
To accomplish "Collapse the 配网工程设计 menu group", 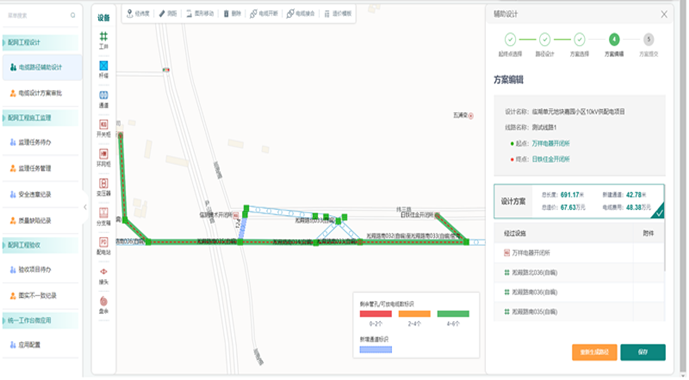I will tap(40, 43).
